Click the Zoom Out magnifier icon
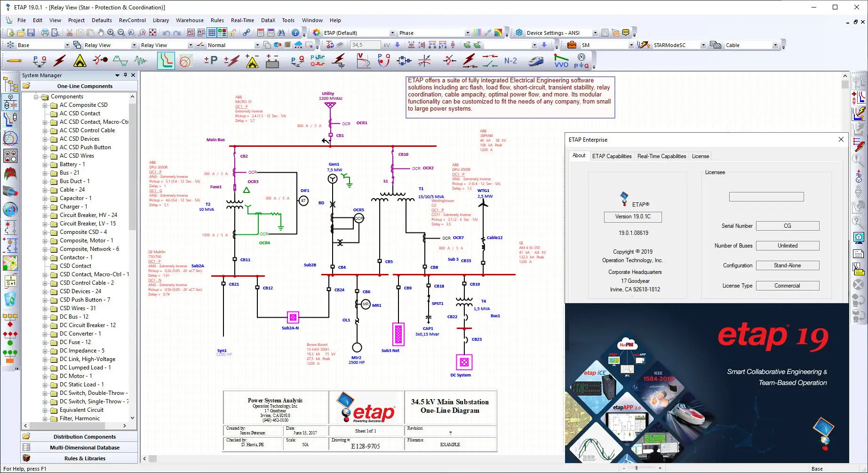 click(121, 32)
